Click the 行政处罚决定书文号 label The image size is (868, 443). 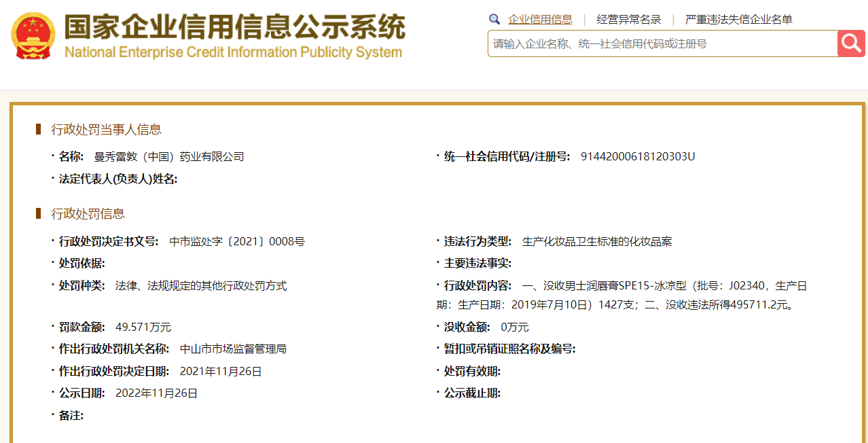point(109,241)
